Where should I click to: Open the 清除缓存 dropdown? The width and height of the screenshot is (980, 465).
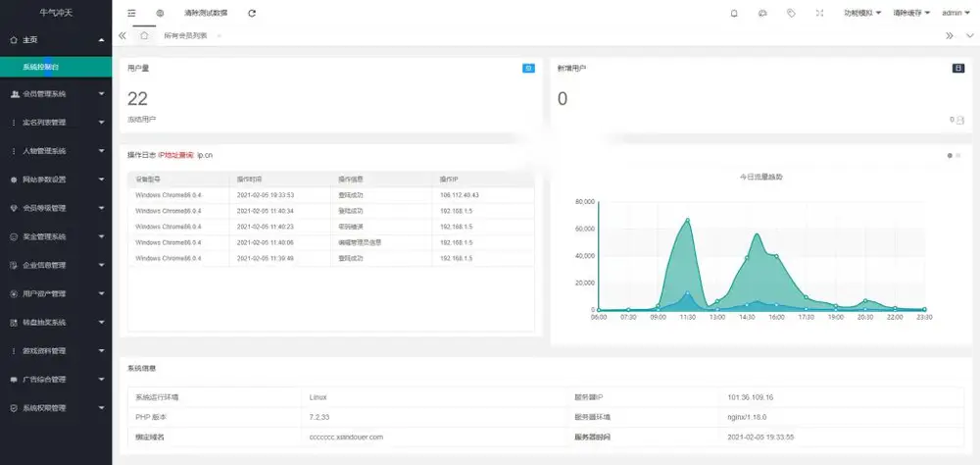tap(911, 13)
